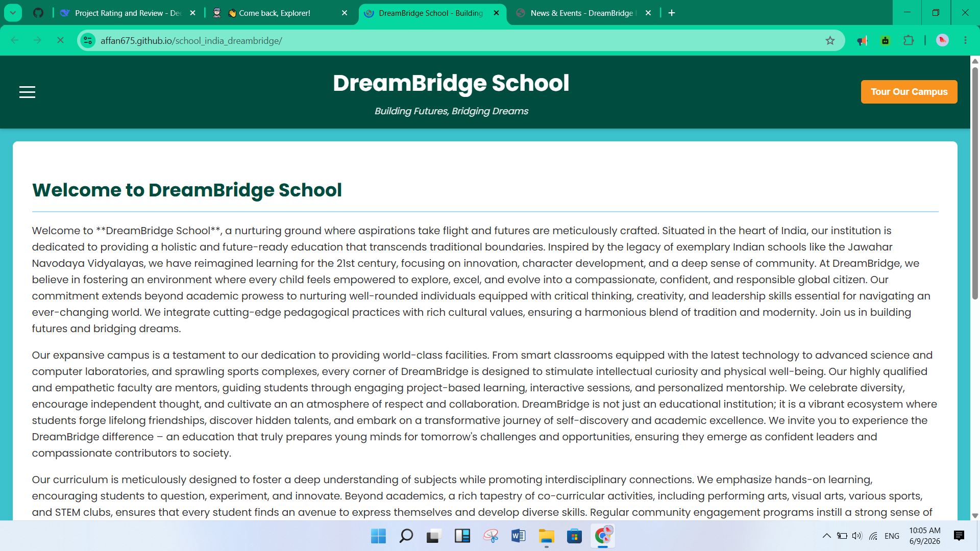Open the Windows Start menu
The width and height of the screenshot is (980, 551).
378,536
